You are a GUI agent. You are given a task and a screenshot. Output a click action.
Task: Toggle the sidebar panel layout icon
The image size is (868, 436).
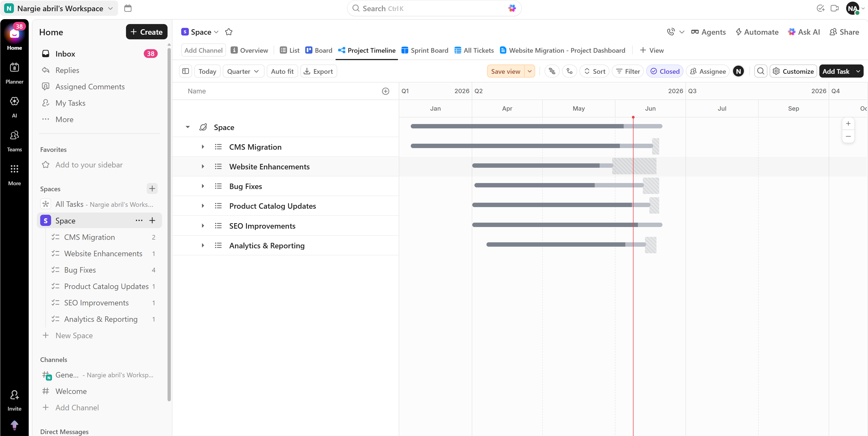pos(185,71)
